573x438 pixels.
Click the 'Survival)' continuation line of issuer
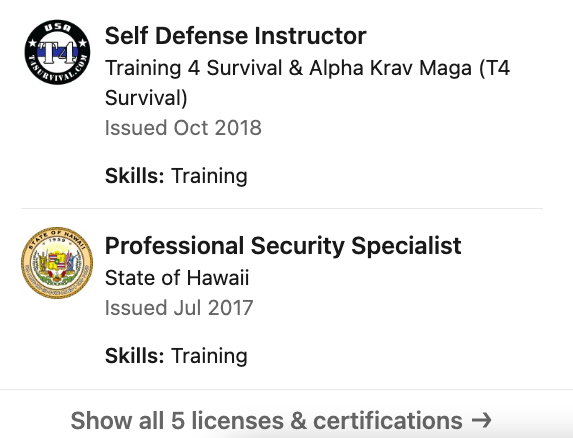(146, 98)
